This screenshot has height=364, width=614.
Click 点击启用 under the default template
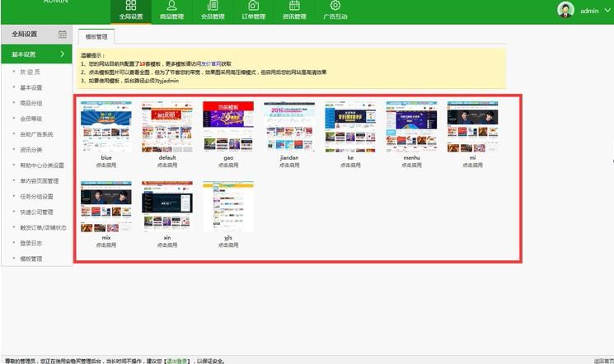point(167,166)
